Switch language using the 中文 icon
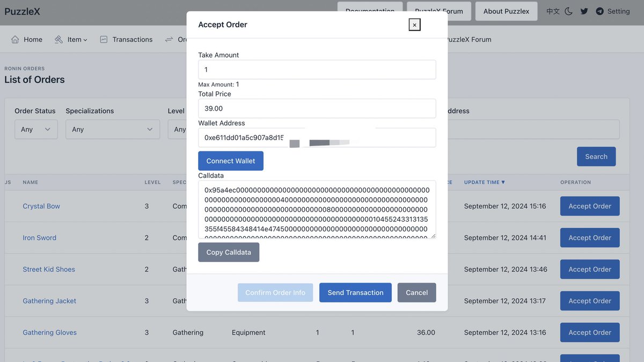Image resolution: width=644 pixels, height=362 pixels. (554, 11)
